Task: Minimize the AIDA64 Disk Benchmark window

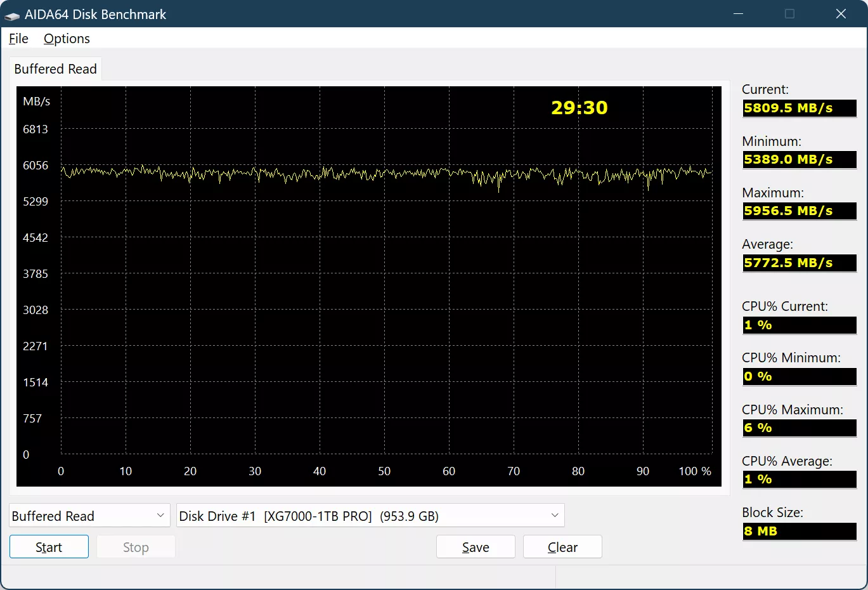Action: point(738,14)
